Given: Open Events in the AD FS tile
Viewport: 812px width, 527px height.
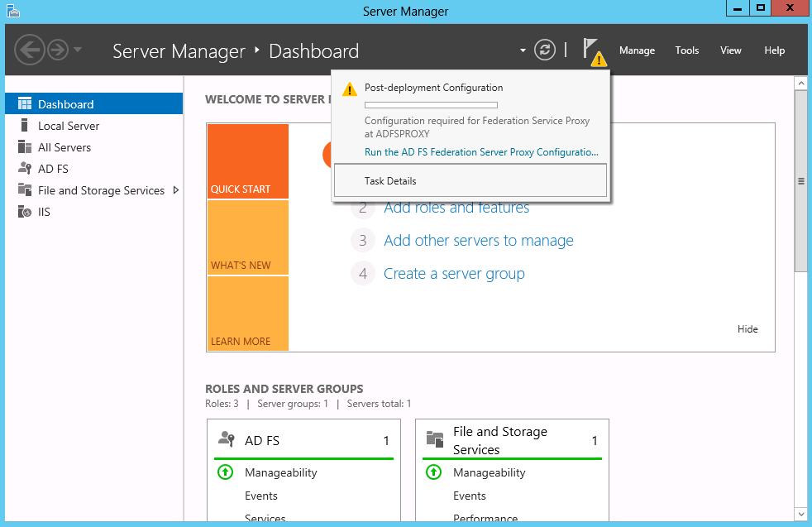Looking at the screenshot, I should 261,496.
